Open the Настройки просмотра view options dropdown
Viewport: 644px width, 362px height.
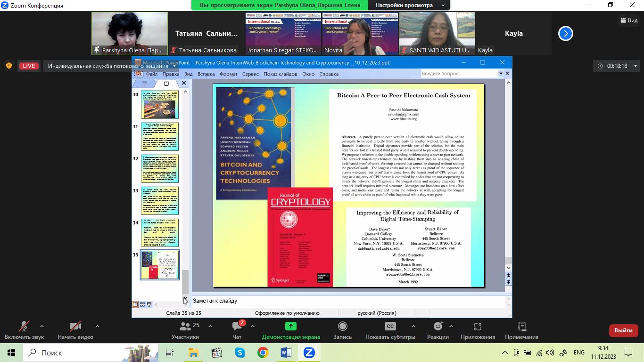pyautogui.click(x=409, y=5)
